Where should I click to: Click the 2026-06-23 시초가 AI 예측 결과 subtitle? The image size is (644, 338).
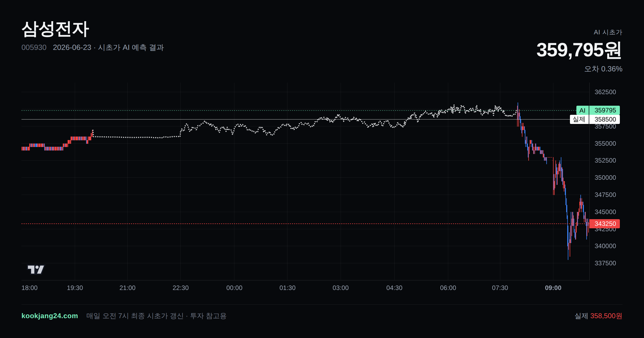[x=108, y=47]
